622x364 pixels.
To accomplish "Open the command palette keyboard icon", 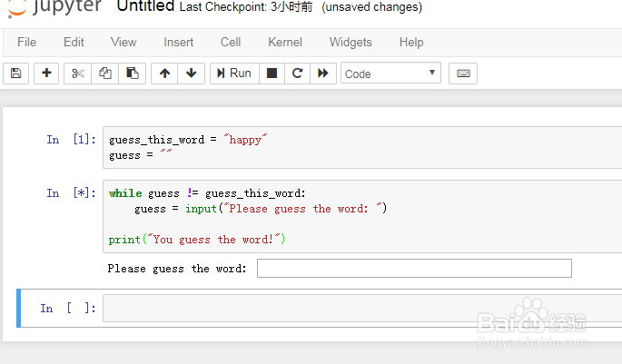I will (463, 74).
